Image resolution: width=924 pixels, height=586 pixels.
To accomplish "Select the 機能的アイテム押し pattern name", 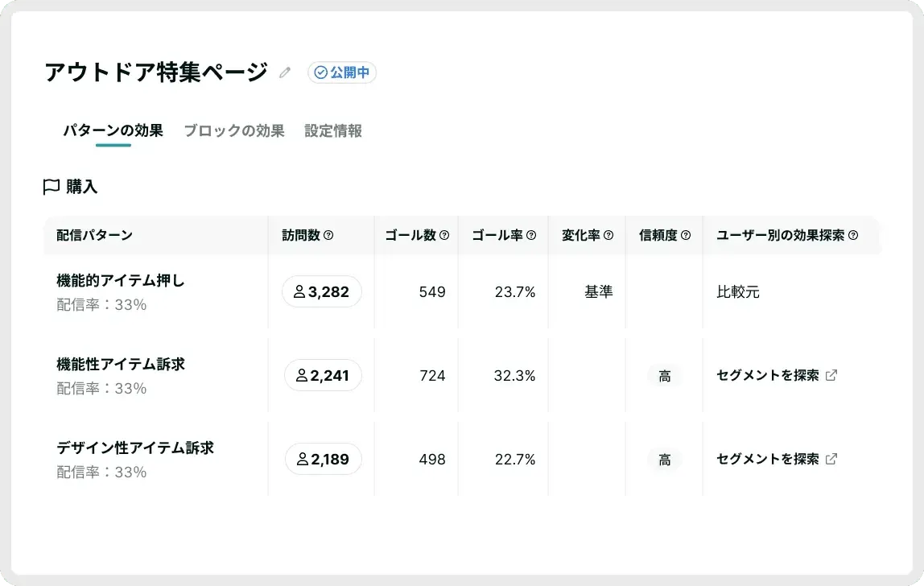I will 121,281.
